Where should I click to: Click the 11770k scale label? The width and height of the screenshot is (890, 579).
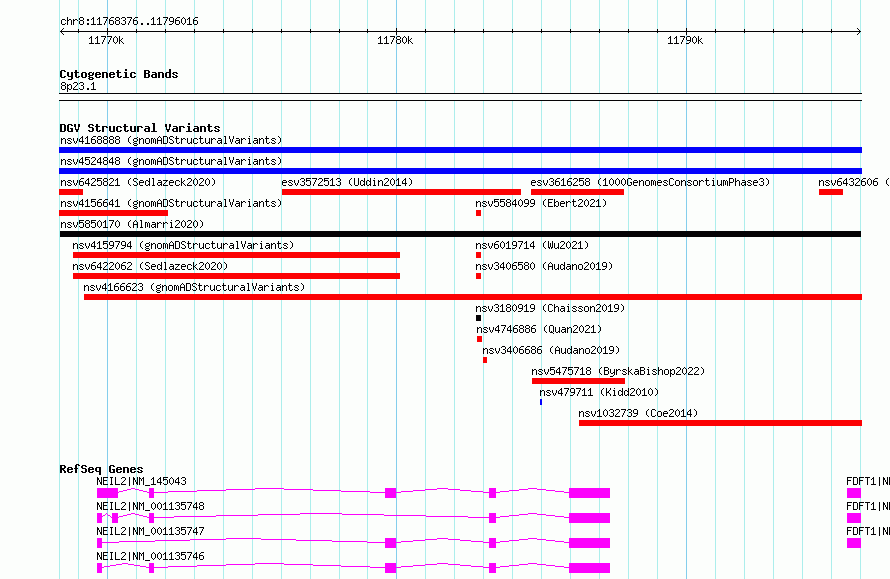106,40
